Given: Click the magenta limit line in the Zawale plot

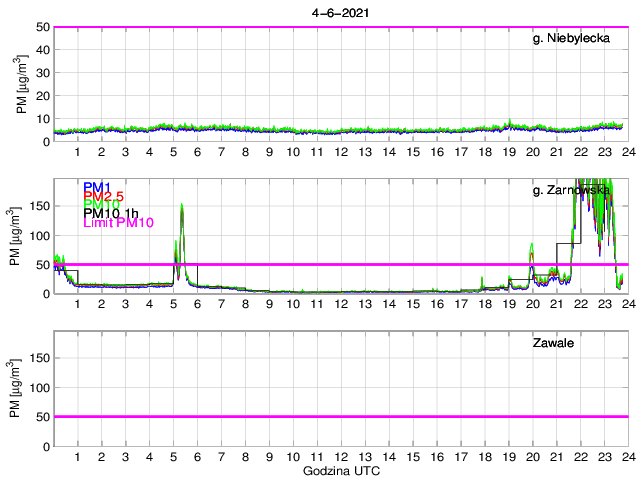Looking at the screenshot, I should click(340, 416).
